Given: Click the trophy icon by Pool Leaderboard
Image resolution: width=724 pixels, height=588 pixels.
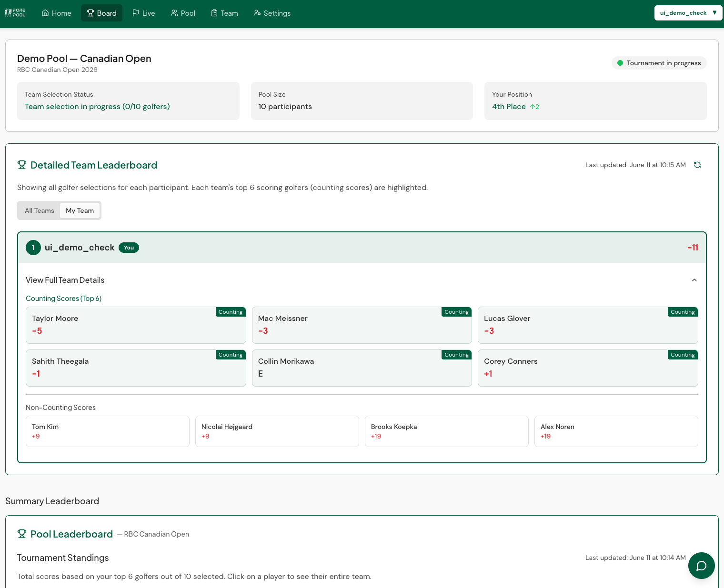Looking at the screenshot, I should point(22,534).
